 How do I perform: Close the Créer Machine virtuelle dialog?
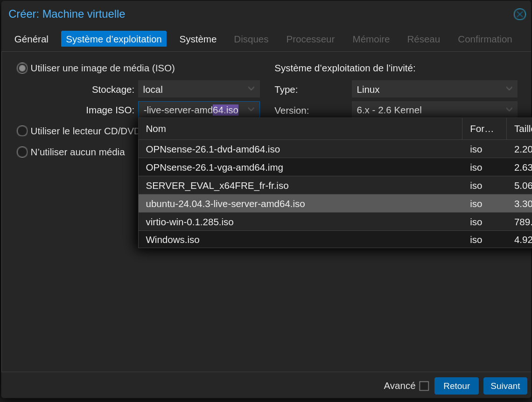pyautogui.click(x=519, y=14)
